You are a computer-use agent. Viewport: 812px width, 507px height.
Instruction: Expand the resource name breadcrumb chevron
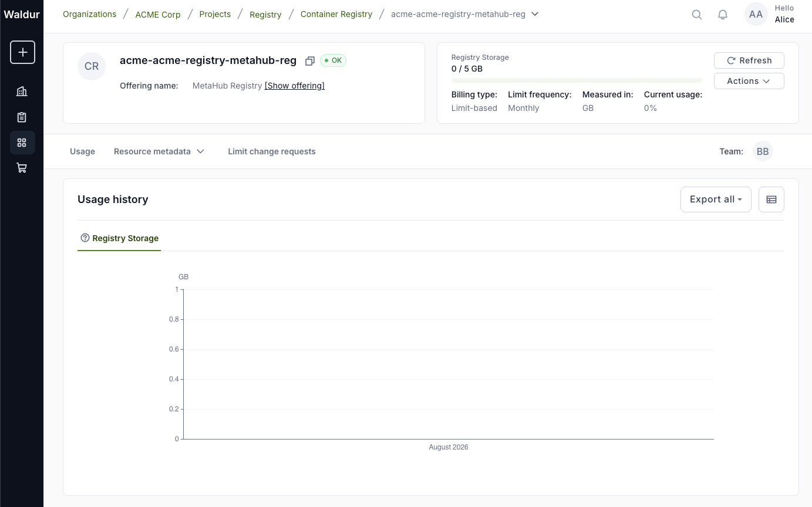[535, 14]
